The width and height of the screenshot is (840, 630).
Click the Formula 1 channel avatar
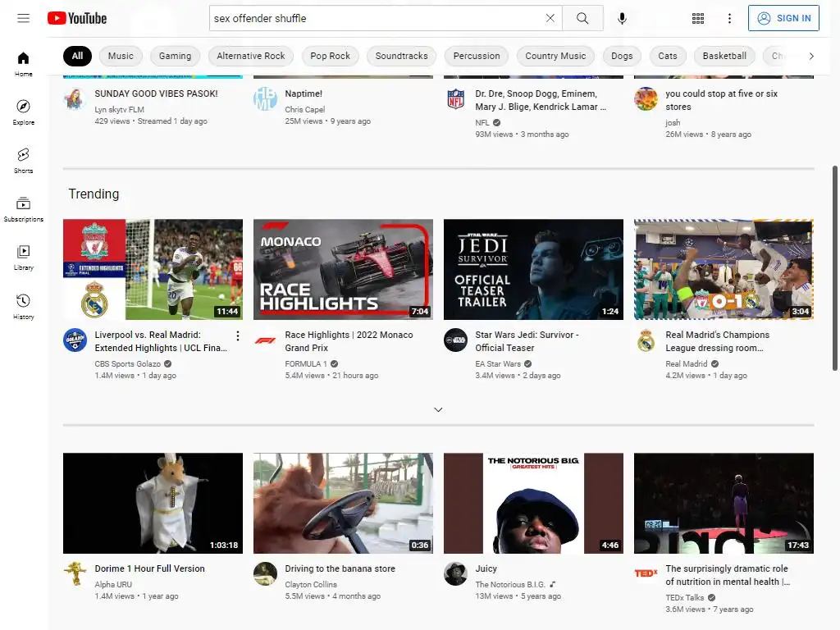[265, 340]
